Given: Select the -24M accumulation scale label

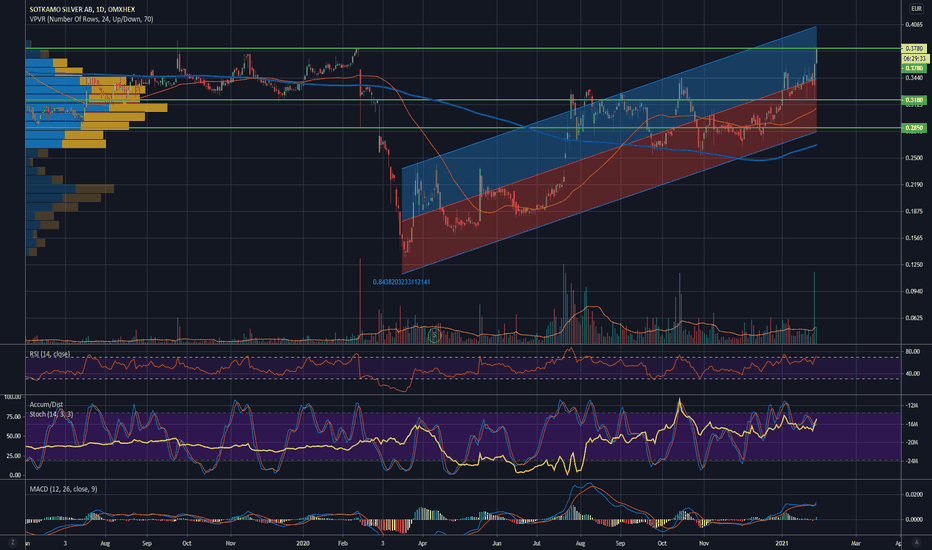Looking at the screenshot, I should coord(912,461).
